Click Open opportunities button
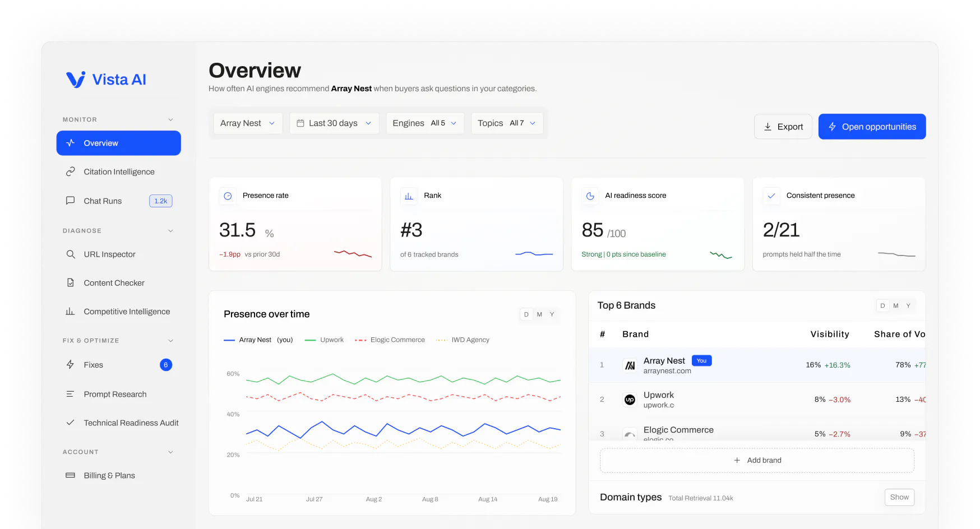980x529 pixels. [x=872, y=127]
